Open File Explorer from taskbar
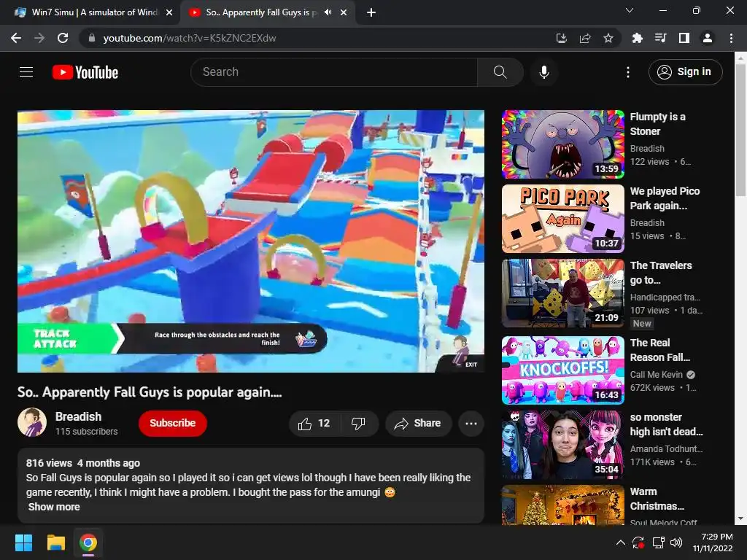 click(55, 542)
